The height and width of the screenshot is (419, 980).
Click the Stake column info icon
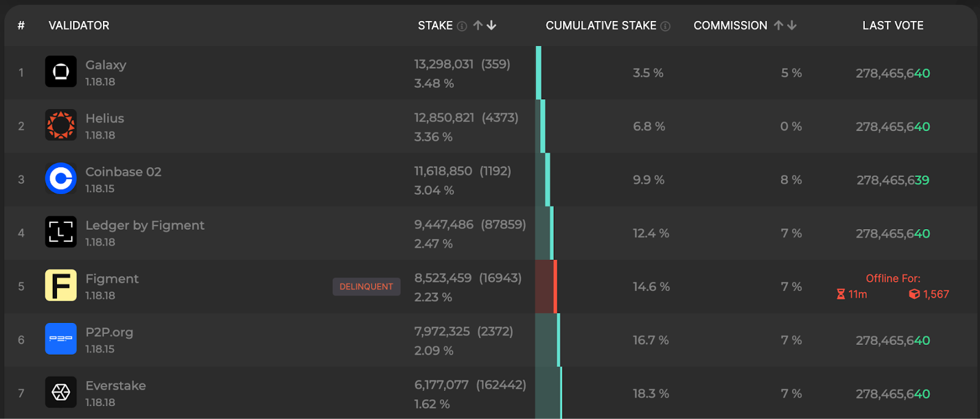[462, 26]
